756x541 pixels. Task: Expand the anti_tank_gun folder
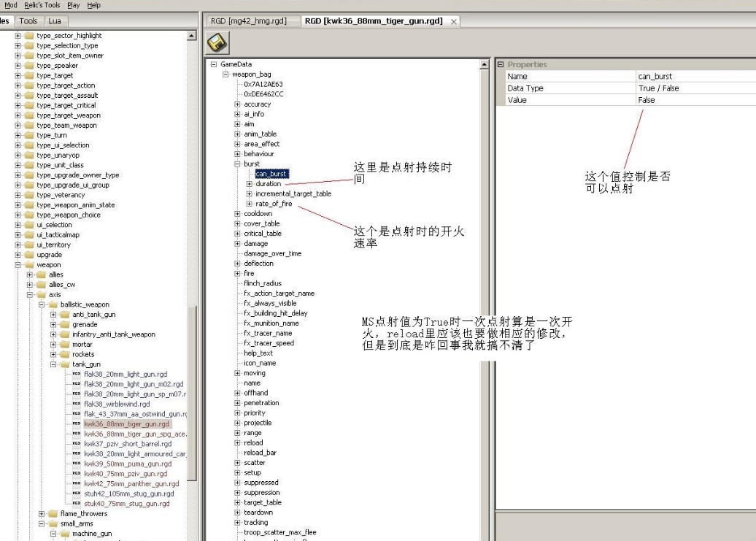pos(53,315)
